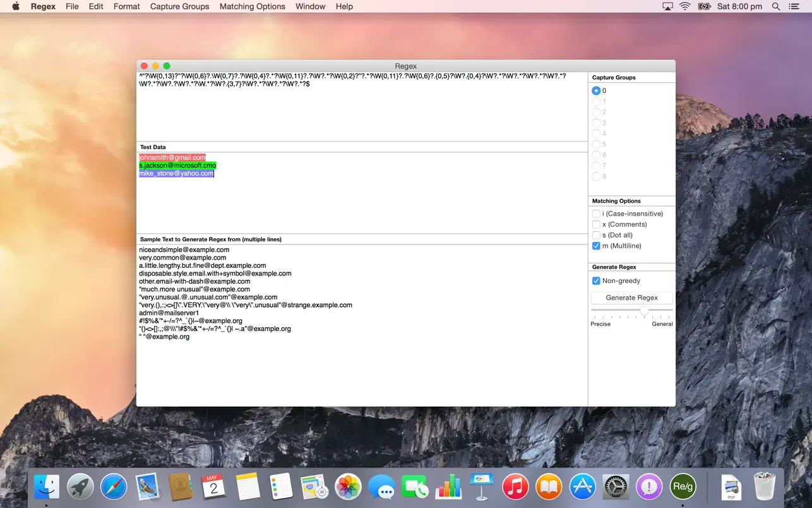Uncheck the Non-greedy option
The height and width of the screenshot is (508, 812).
(596, 281)
